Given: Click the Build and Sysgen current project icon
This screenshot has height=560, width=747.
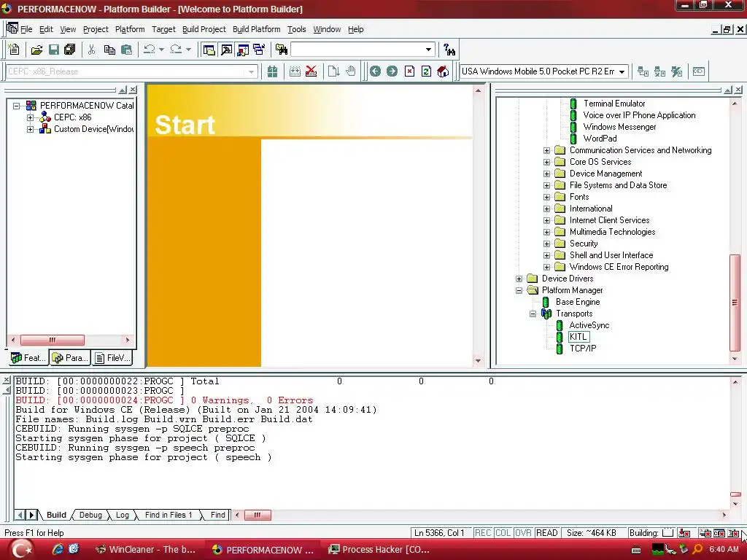Looking at the screenshot, I should (x=295, y=71).
